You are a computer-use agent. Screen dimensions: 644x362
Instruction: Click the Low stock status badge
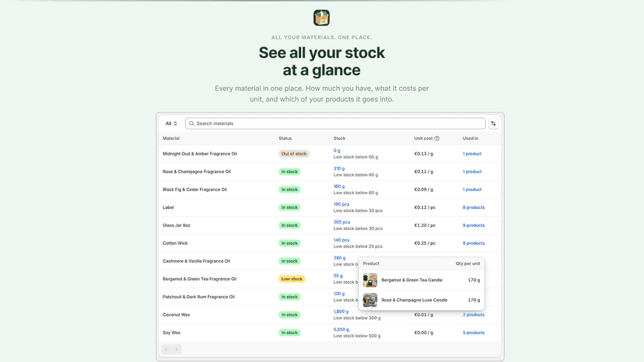pos(292,279)
